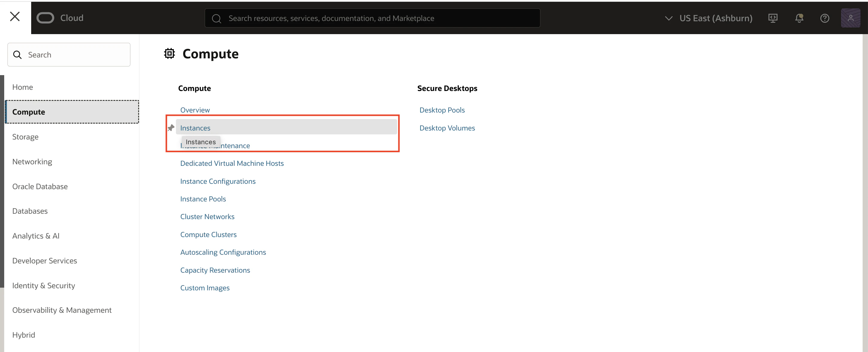
Task: Open the Autoscaling Configurations link
Action: [223, 252]
